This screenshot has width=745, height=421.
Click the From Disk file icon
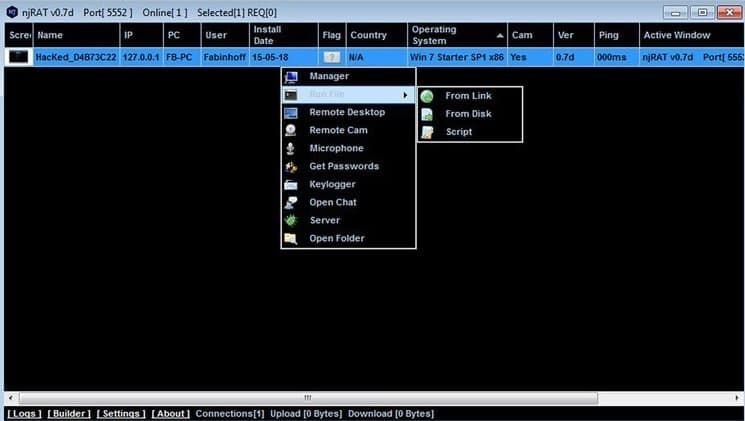427,115
